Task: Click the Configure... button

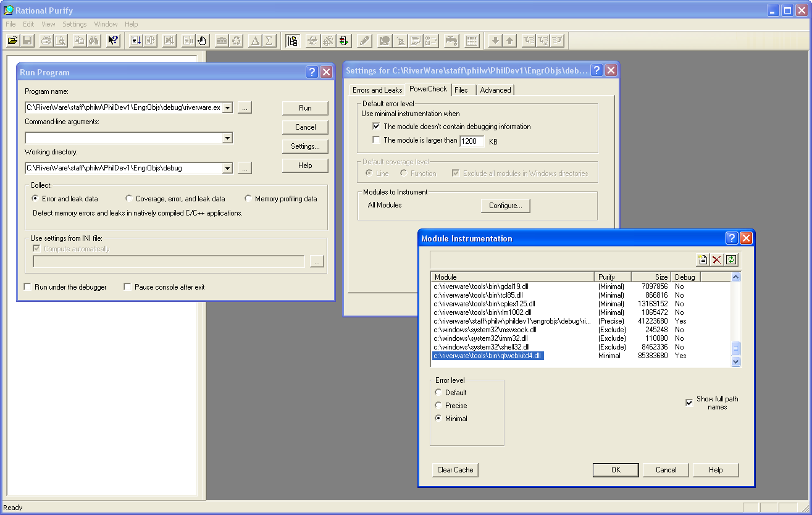Action: [506, 206]
